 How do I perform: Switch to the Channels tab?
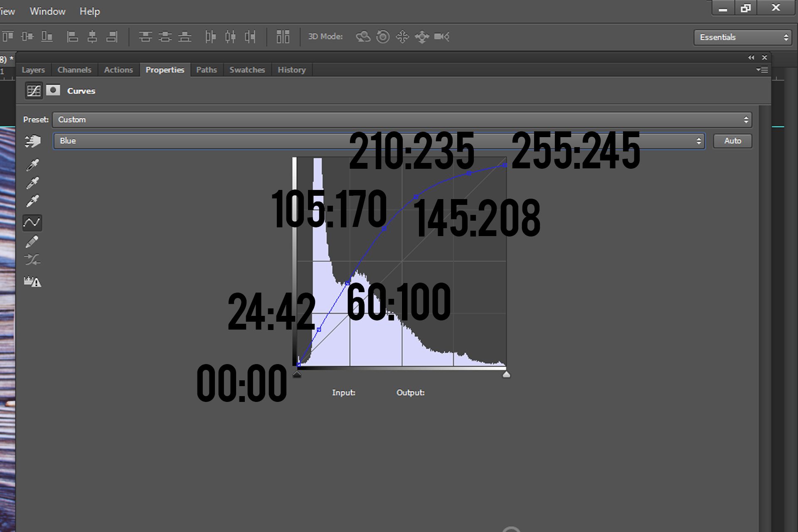click(x=74, y=69)
